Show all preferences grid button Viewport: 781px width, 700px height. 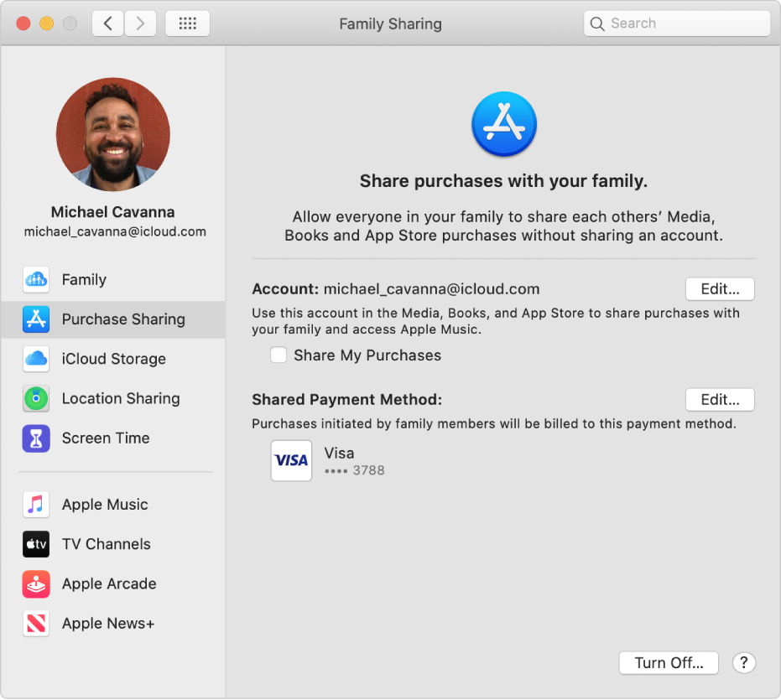coord(187,23)
